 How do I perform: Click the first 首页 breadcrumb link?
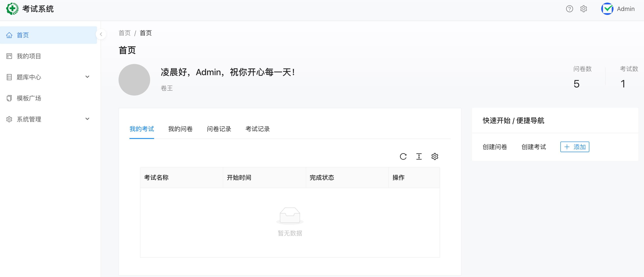124,33
